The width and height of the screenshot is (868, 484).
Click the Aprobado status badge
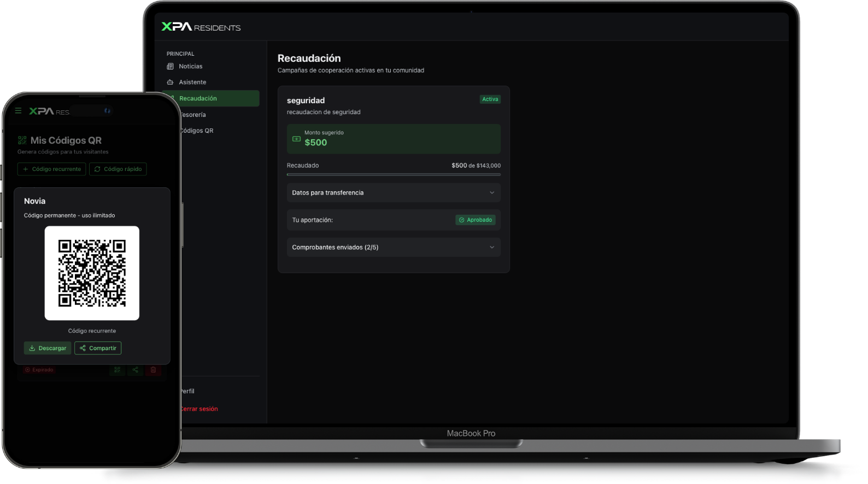(x=476, y=220)
